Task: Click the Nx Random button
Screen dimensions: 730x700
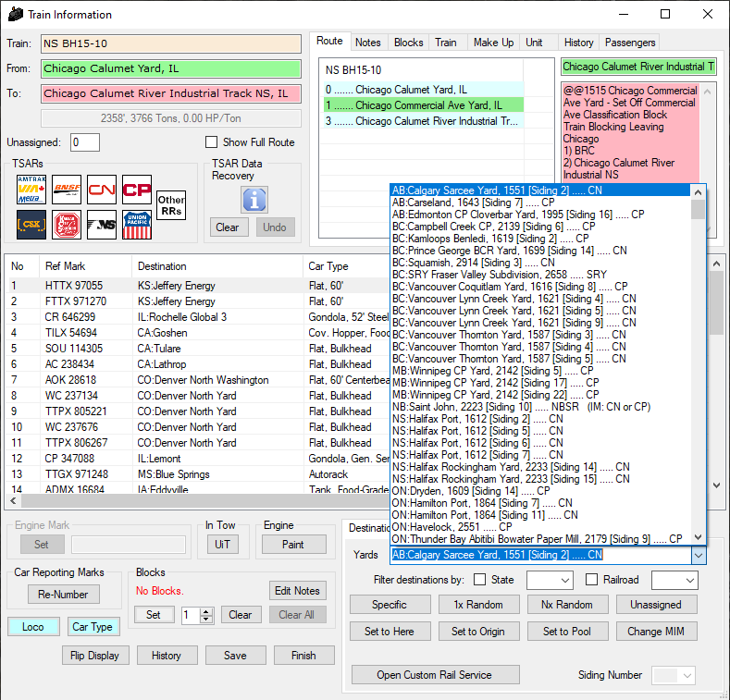Action: coord(567,605)
